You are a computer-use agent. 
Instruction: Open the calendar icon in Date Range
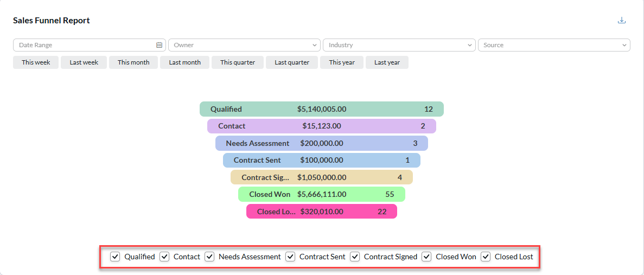click(x=160, y=45)
